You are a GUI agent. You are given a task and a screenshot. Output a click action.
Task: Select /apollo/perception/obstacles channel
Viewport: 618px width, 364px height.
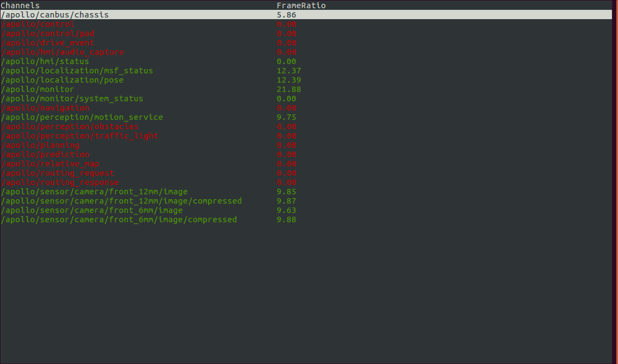click(x=70, y=127)
